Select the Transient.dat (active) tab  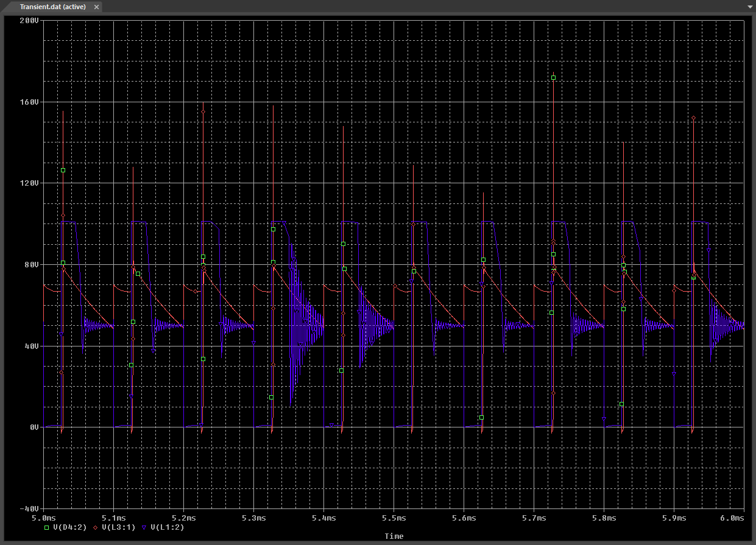(x=53, y=7)
